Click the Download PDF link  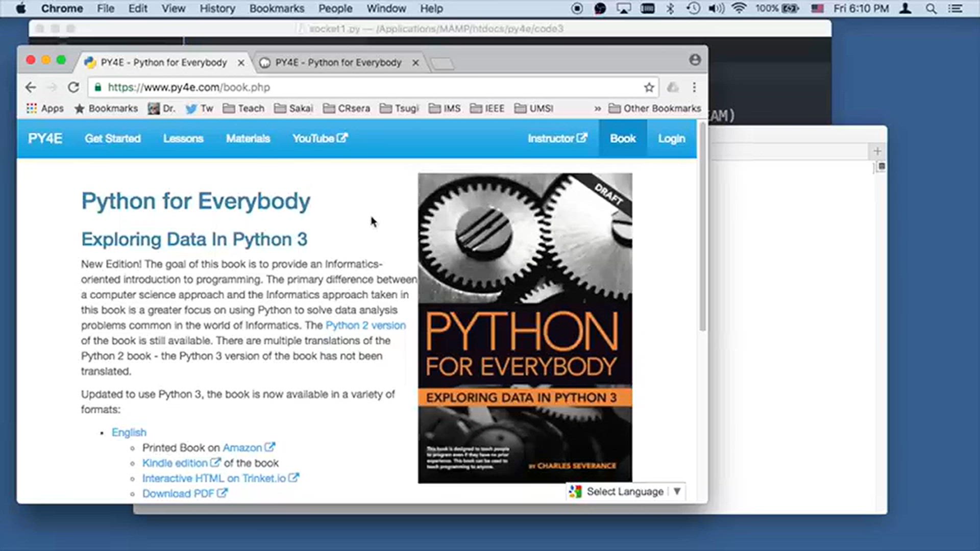click(x=185, y=494)
